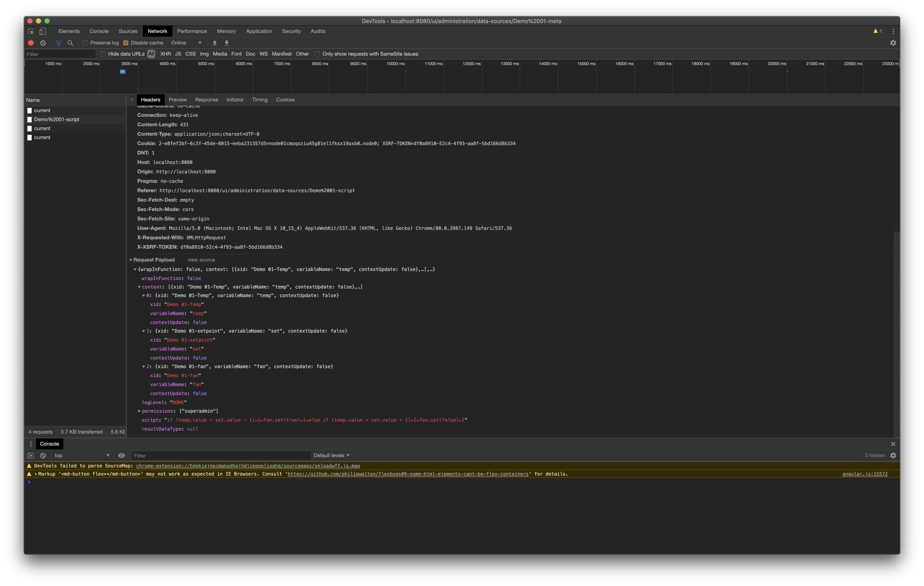Switch to the Preview tab
The height and width of the screenshot is (586, 924).
click(x=178, y=100)
